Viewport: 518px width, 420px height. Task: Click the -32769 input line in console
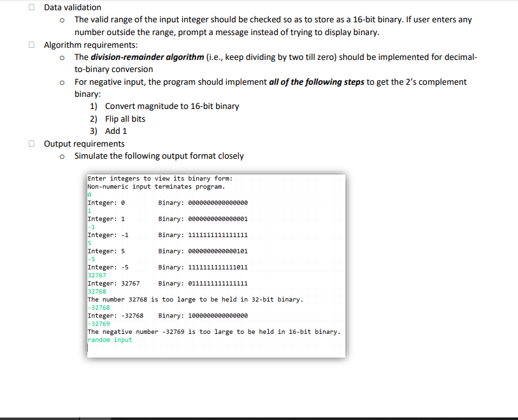tap(99, 324)
